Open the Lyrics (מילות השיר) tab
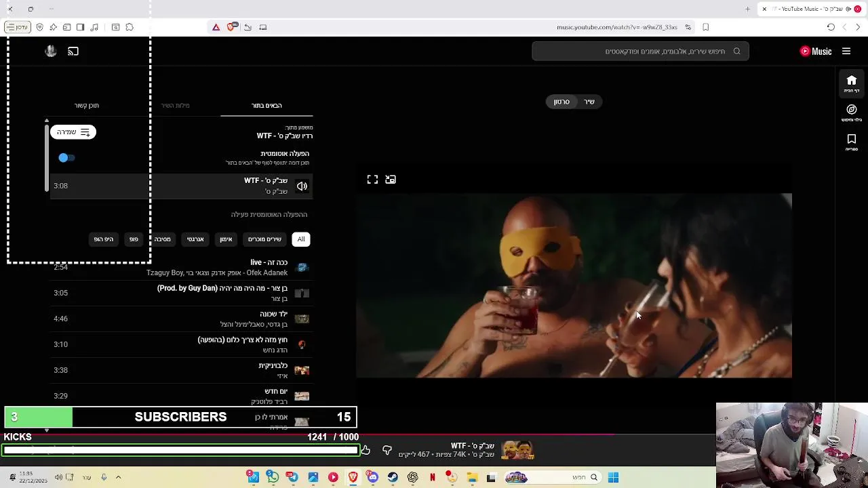 175,105
